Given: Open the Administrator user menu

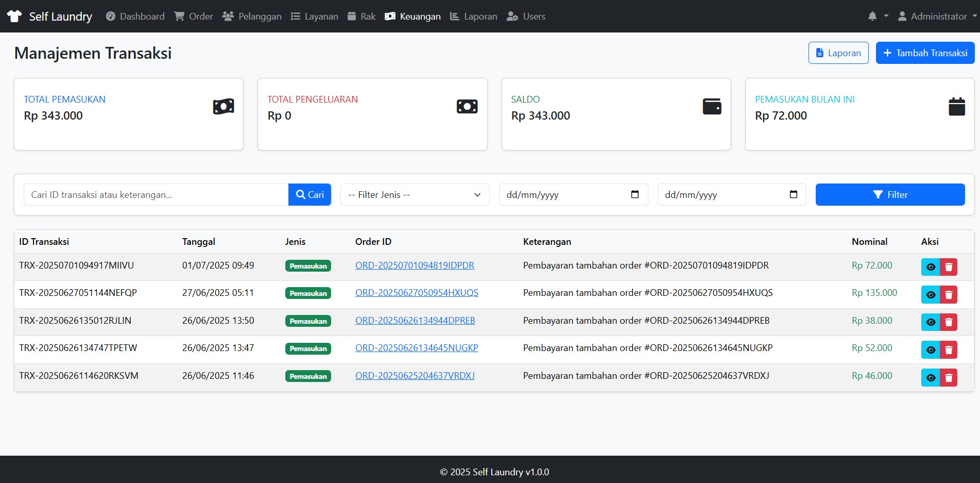Looking at the screenshot, I should 937,16.
